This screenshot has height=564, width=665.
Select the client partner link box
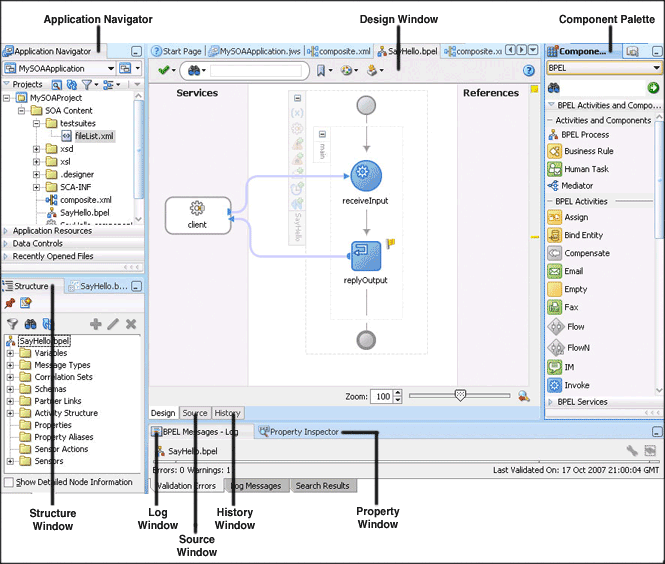tap(198, 215)
